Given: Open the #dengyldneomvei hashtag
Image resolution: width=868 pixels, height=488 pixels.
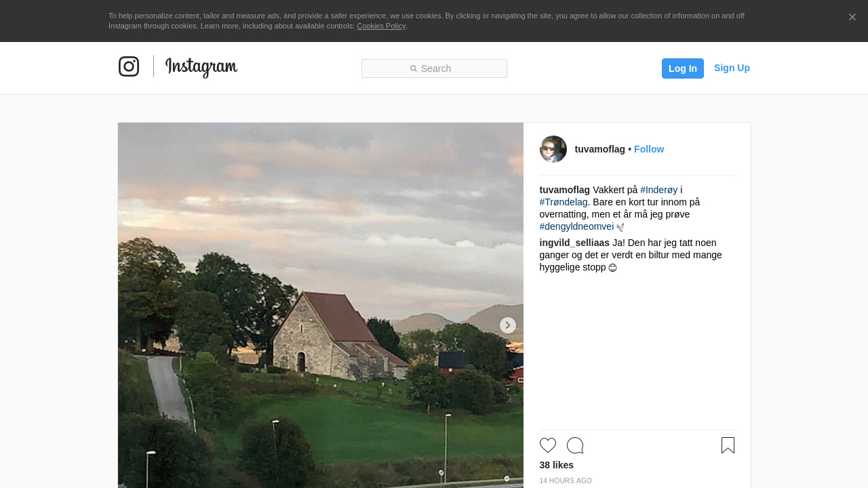Looking at the screenshot, I should (576, 226).
